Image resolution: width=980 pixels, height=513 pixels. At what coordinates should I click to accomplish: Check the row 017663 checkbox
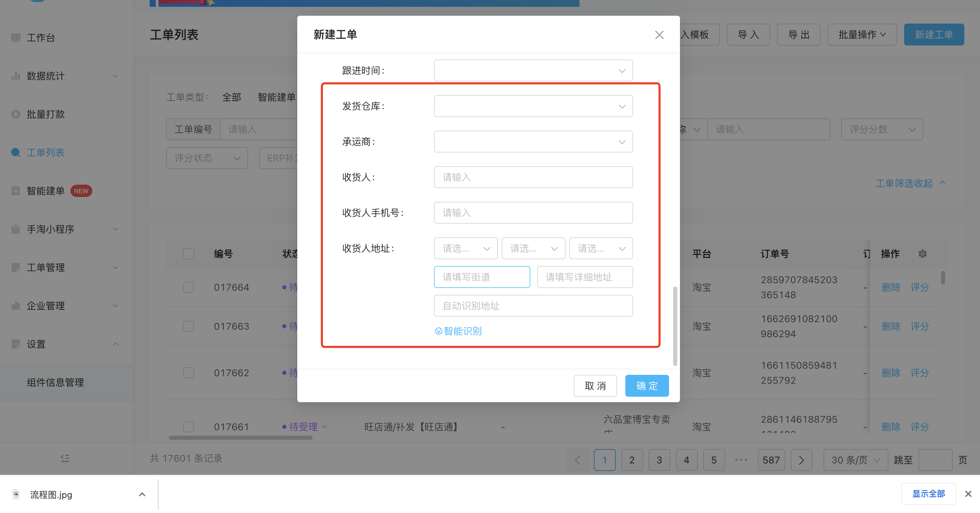[189, 326]
